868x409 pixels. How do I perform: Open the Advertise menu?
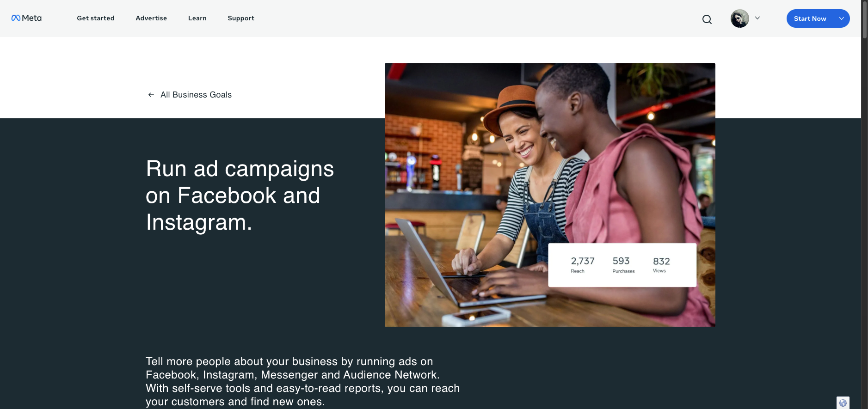151,18
